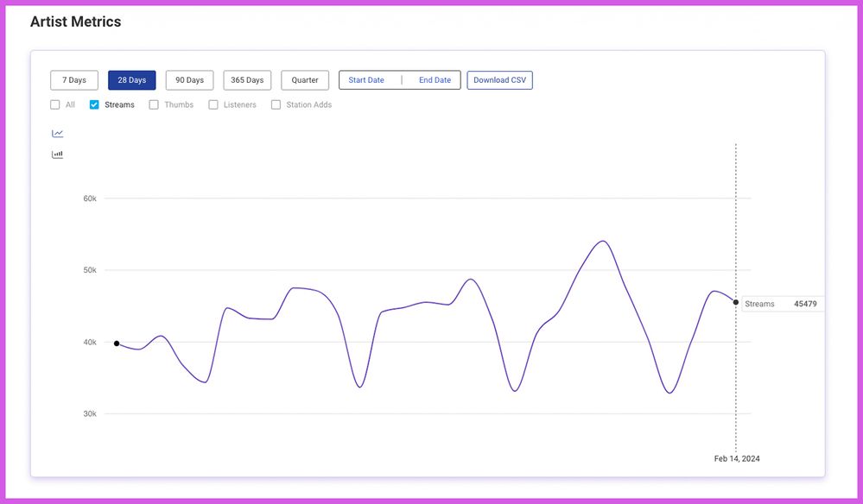
Task: Click the Download CSV button
Action: (499, 80)
